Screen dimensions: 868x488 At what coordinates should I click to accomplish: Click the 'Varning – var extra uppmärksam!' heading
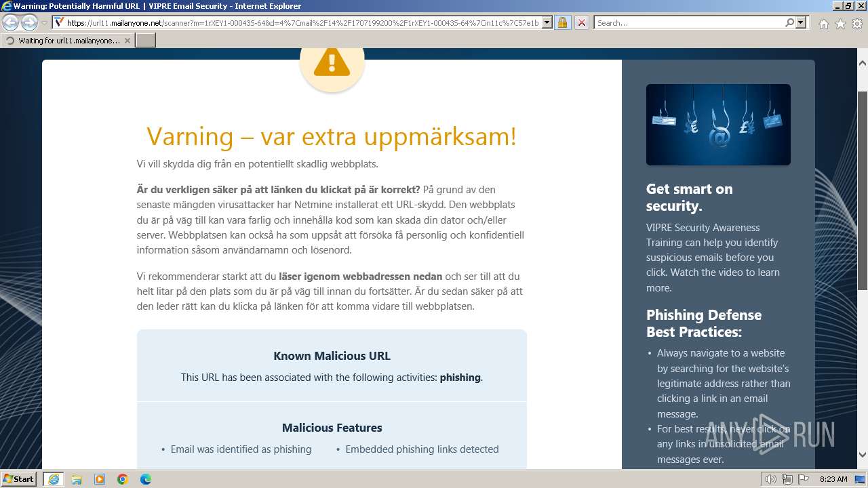[332, 136]
